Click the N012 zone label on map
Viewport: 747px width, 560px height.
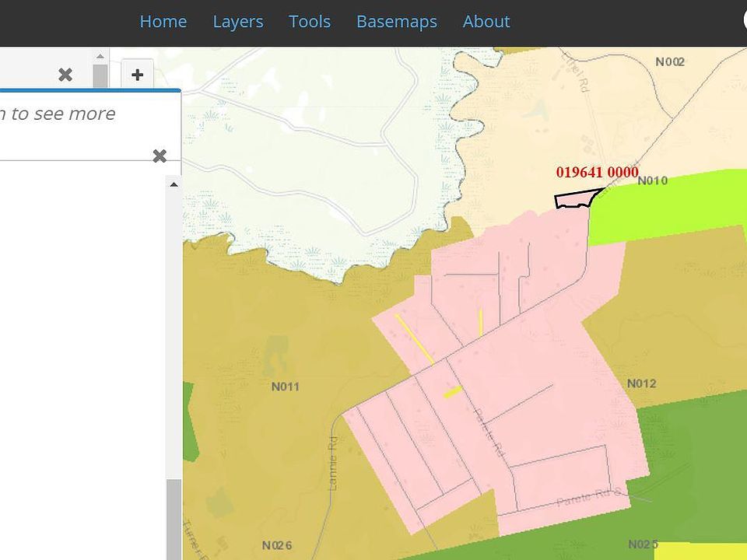click(x=641, y=383)
